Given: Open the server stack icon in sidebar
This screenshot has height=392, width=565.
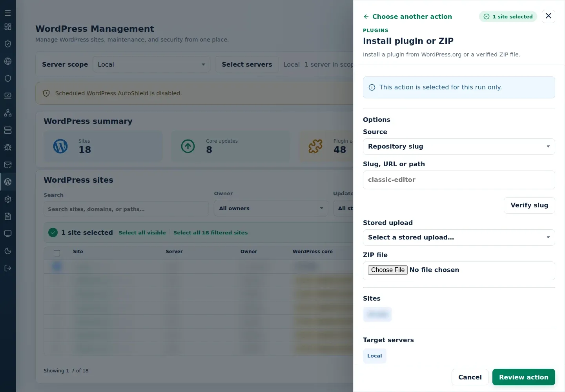Looking at the screenshot, I should tap(8, 130).
